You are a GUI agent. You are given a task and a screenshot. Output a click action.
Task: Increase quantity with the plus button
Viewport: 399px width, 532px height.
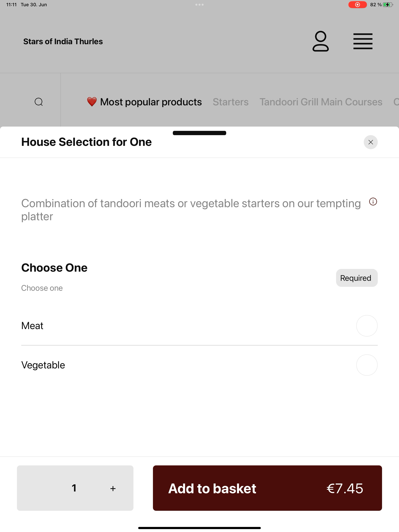coord(113,488)
